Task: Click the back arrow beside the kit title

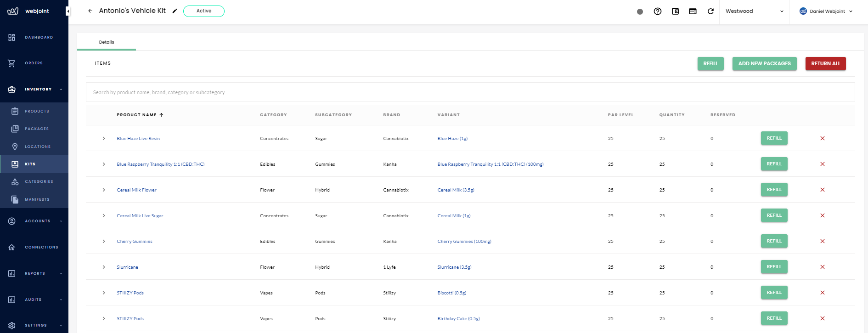Action: click(x=90, y=11)
